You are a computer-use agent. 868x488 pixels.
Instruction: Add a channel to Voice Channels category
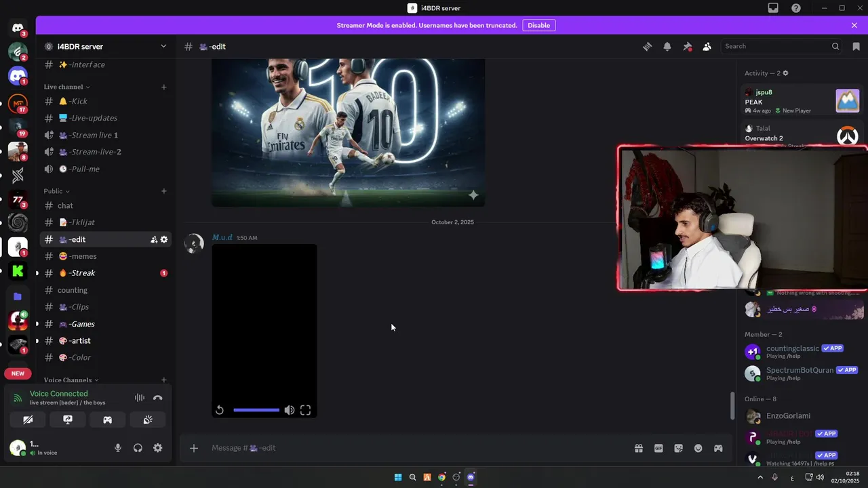coord(163,380)
